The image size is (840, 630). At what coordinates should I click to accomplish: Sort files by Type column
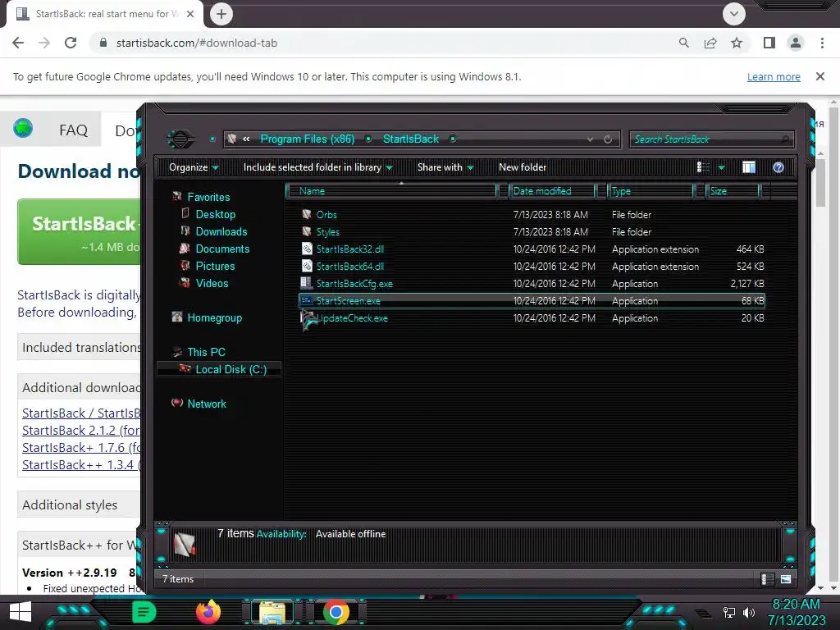coord(651,191)
